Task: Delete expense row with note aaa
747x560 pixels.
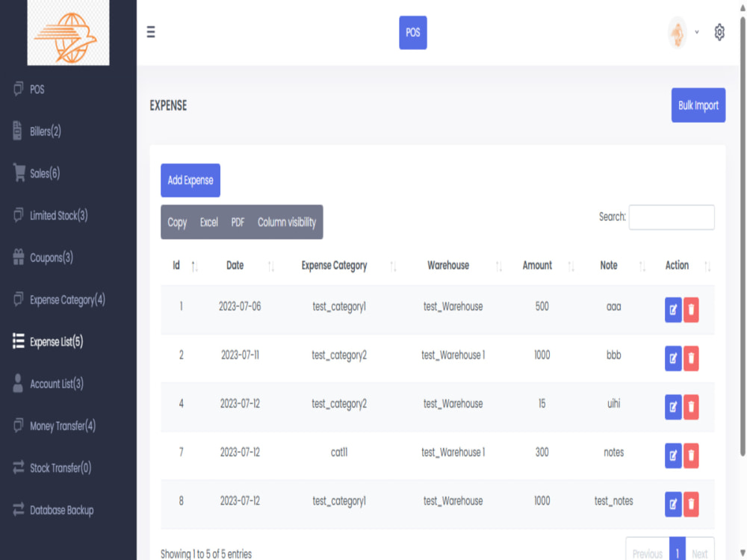Action: (691, 310)
